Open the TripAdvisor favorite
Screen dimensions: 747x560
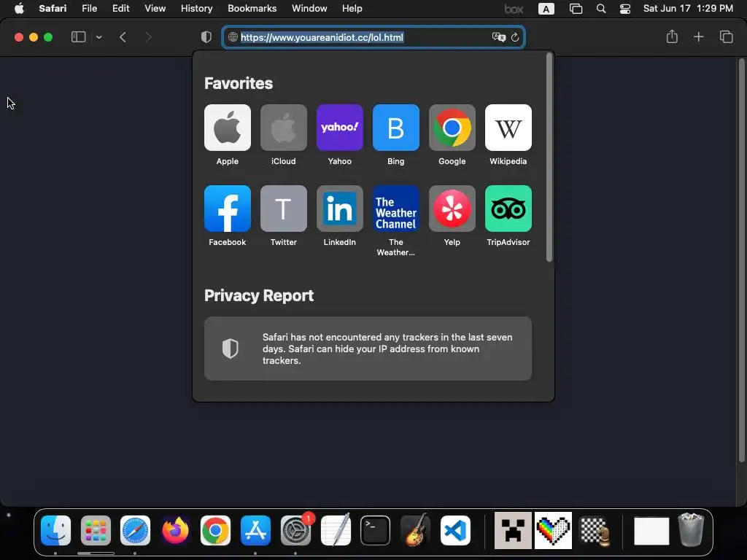click(508, 209)
